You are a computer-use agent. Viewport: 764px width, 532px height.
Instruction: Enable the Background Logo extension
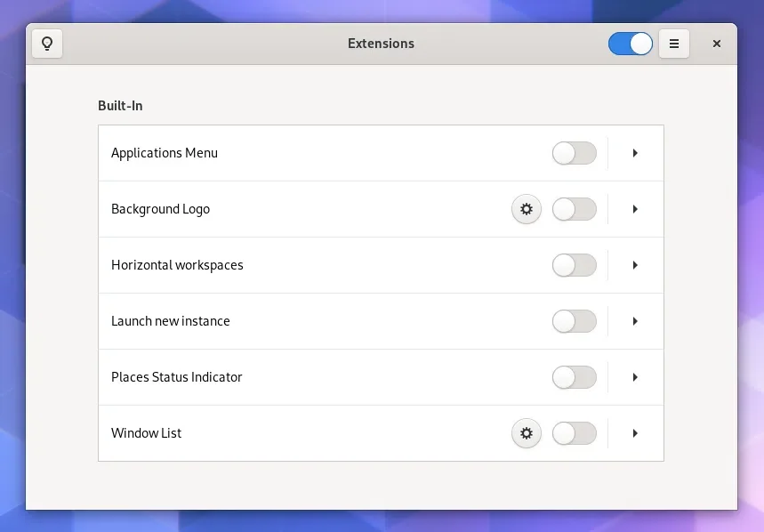(575, 209)
